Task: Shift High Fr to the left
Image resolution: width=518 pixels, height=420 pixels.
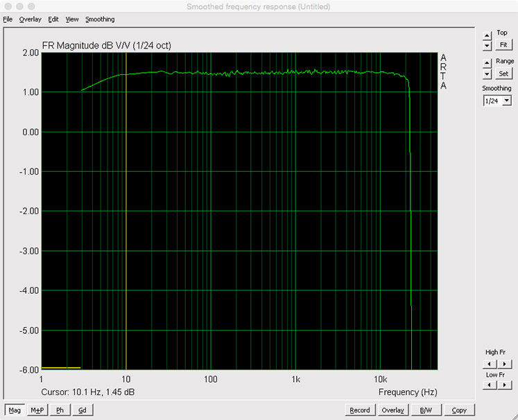Action: (490, 364)
